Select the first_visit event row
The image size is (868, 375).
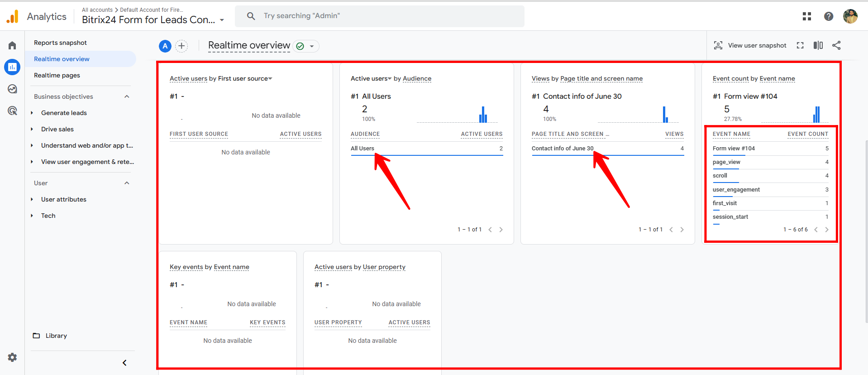click(x=771, y=203)
